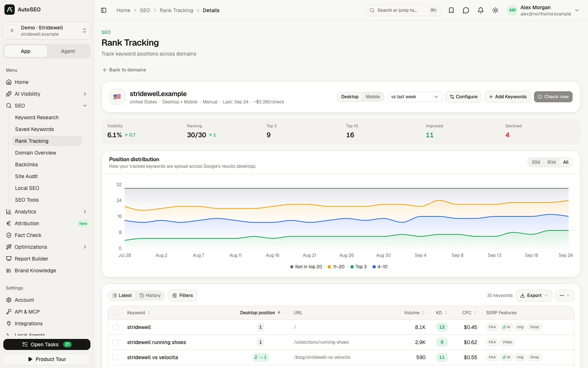Open the Configure button
The image size is (588, 368).
463,97
